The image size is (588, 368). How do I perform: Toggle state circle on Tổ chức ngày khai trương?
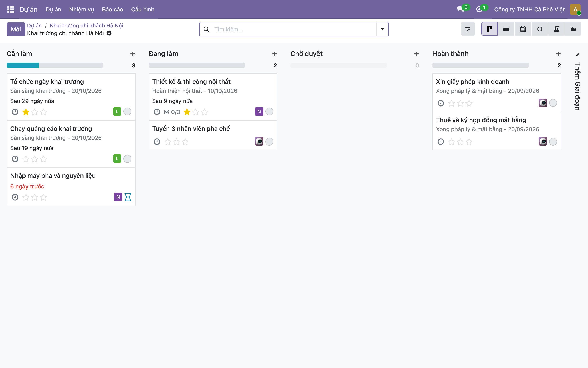[x=127, y=111]
